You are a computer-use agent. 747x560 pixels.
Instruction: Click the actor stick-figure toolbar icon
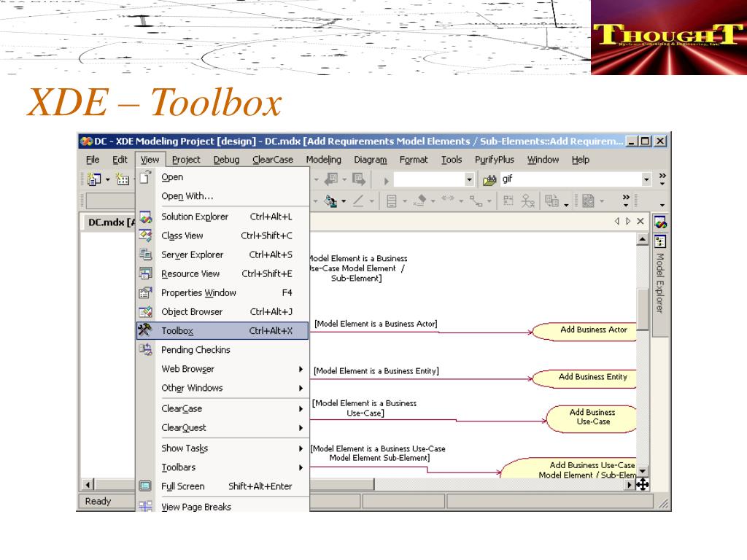(527, 201)
